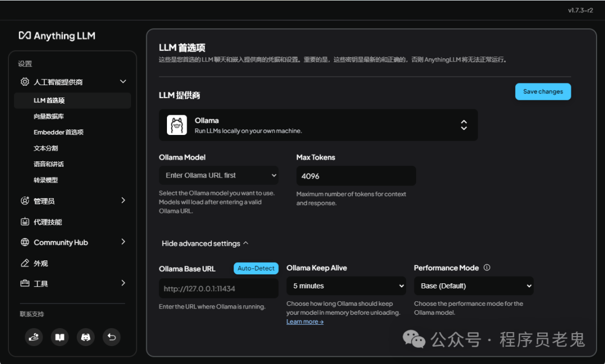Image resolution: width=605 pixels, height=364 pixels.
Task: Click the v1.7.3-r2 version label
Action: click(x=580, y=11)
